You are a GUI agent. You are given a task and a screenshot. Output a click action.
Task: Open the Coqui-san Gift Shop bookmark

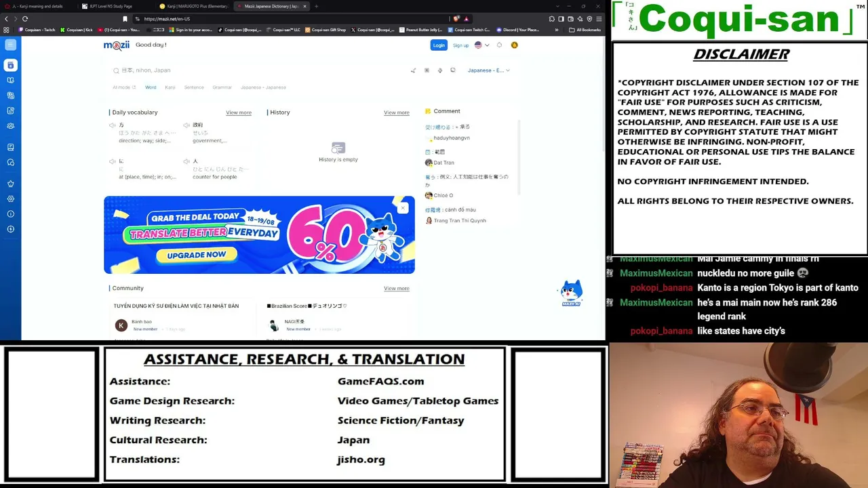pos(325,30)
